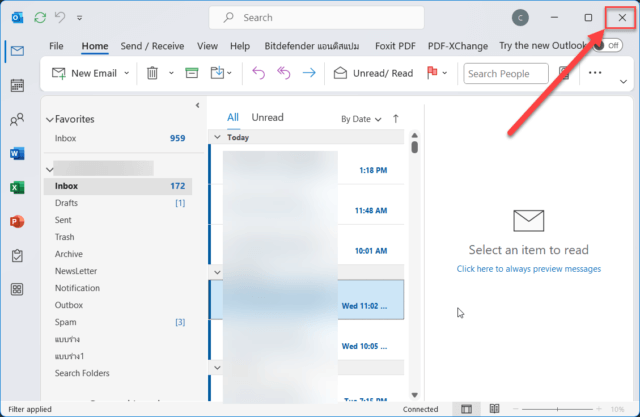Screen dimensions: 640x417
Task: Expand the Follow Up flag dropdown
Action: point(444,73)
